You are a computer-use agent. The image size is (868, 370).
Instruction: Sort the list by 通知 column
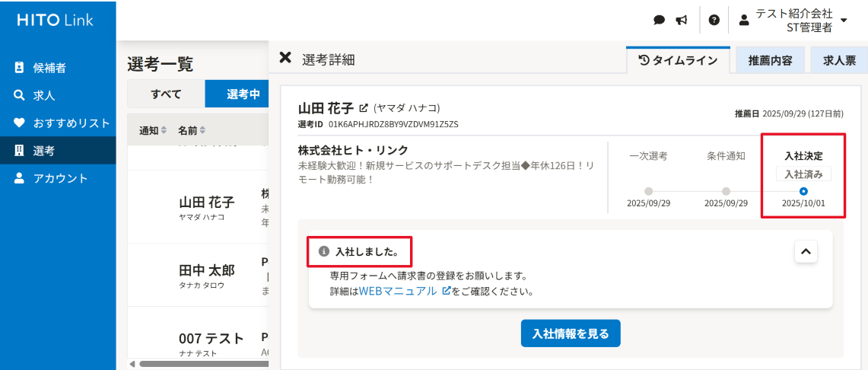coord(164,131)
